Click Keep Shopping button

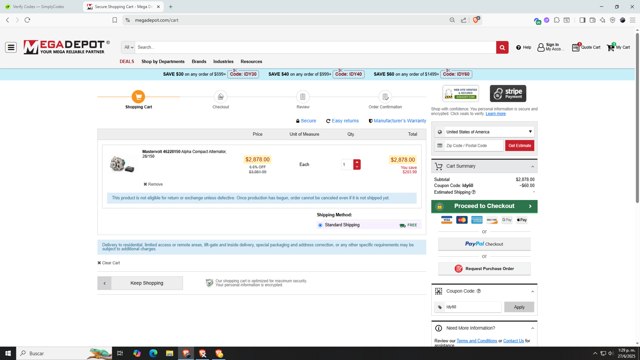click(x=140, y=283)
